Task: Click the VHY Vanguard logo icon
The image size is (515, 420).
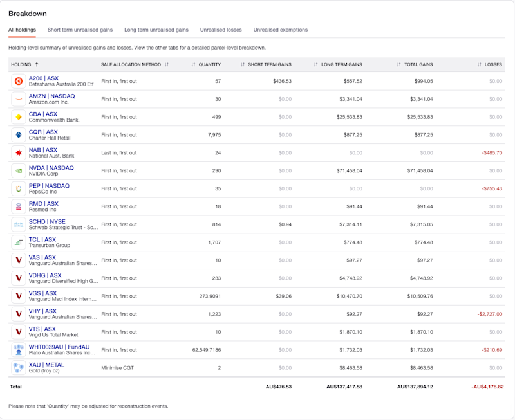Action: [x=19, y=314]
